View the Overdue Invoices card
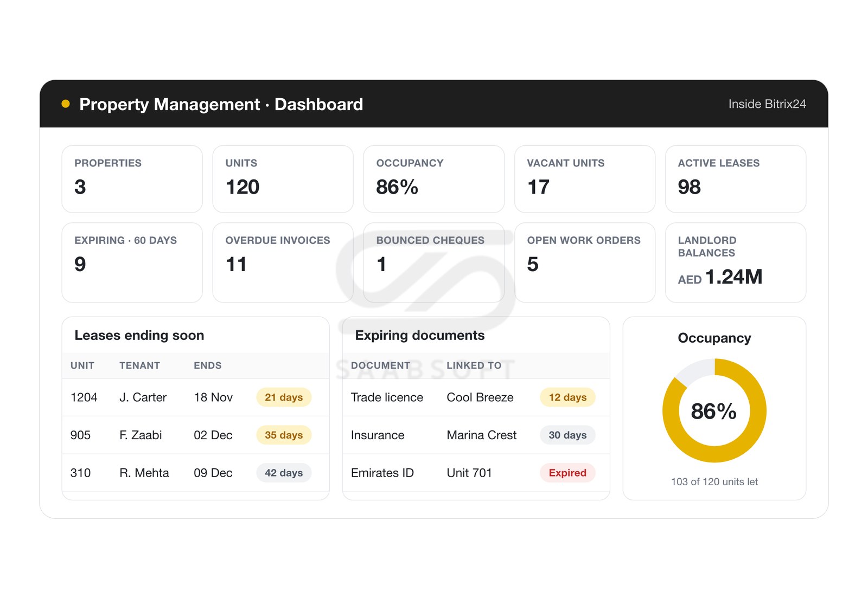868x598 pixels. [283, 262]
